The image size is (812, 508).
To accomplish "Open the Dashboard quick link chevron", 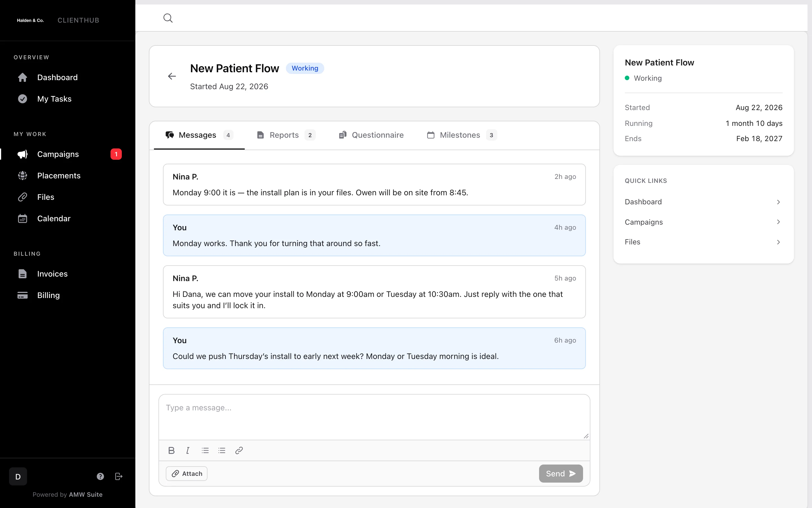I will 778,202.
